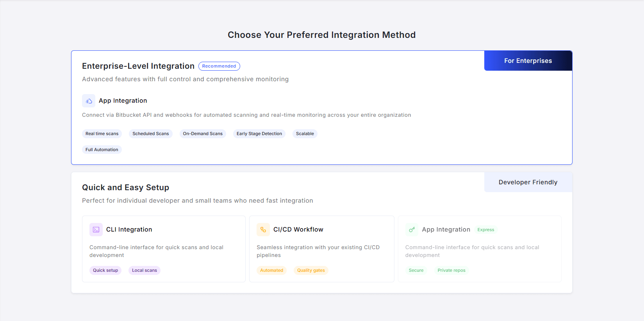Click the Quick setup tag
644x321 pixels.
click(x=105, y=270)
